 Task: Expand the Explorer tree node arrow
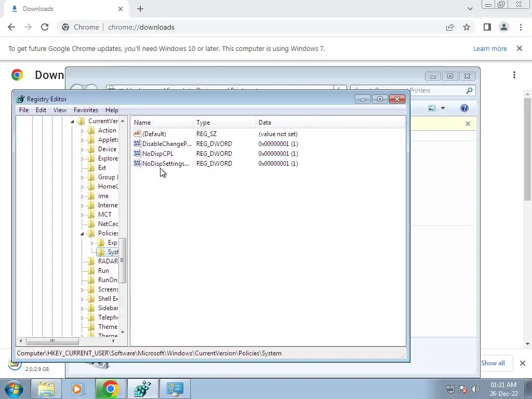click(x=82, y=159)
